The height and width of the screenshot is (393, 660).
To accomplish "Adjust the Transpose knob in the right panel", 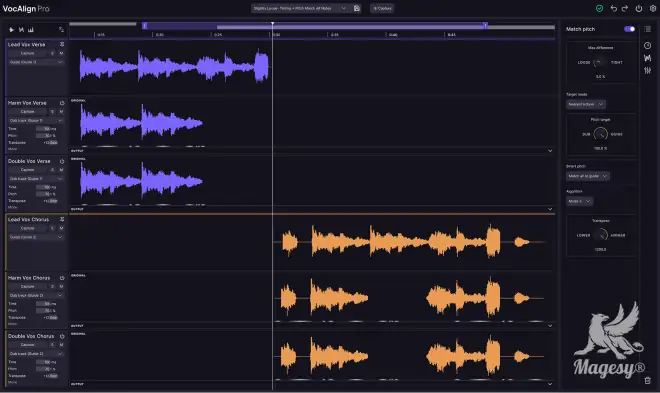I will (x=601, y=235).
